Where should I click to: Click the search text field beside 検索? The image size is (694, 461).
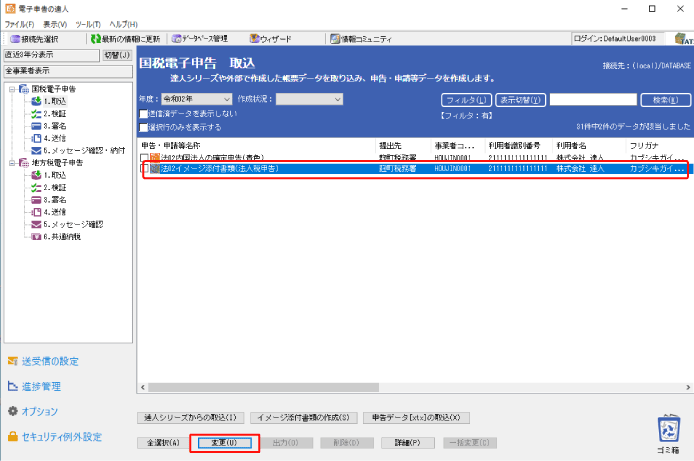point(593,100)
